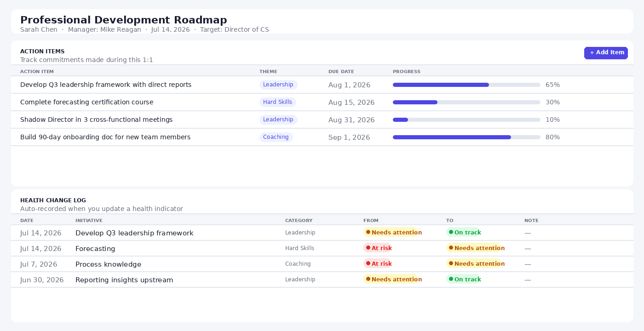Click the Shadow Director 10% progress bar
This screenshot has width=644, height=331.
(466, 120)
